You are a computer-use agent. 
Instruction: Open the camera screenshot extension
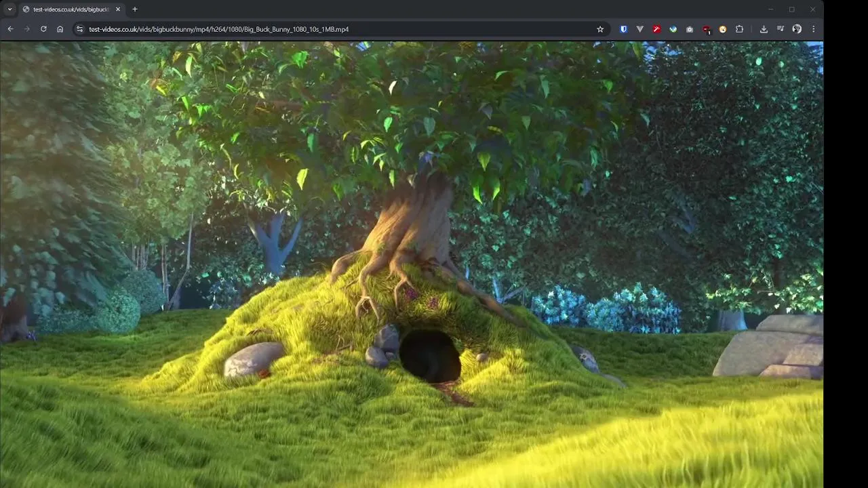pos(690,29)
